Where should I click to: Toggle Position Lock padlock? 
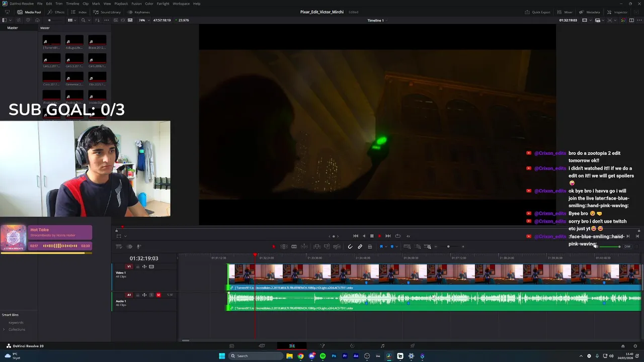[x=370, y=246]
